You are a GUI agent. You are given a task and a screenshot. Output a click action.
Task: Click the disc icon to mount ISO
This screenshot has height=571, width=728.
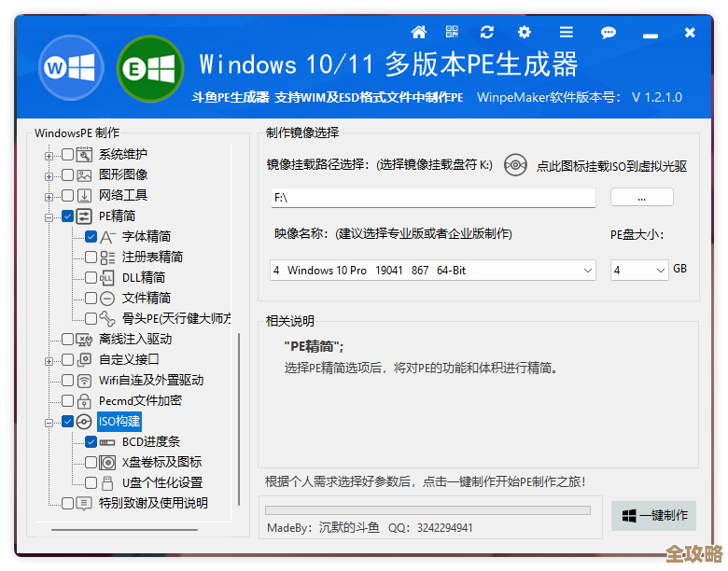(515, 165)
